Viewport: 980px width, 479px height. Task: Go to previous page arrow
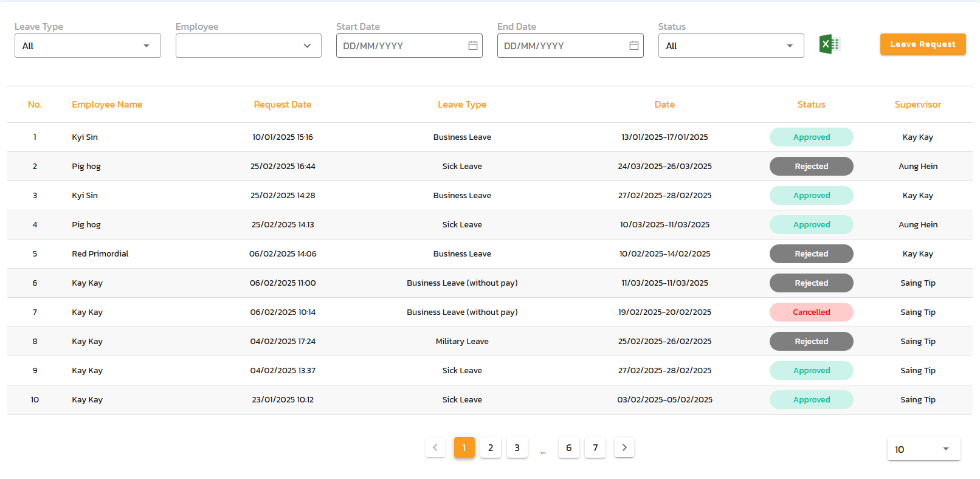[435, 448]
